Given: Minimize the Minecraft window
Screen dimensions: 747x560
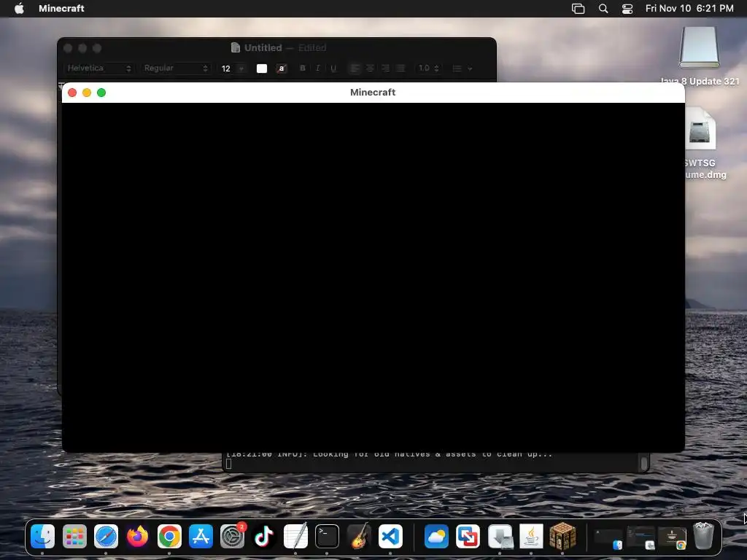Looking at the screenshot, I should coord(87,93).
